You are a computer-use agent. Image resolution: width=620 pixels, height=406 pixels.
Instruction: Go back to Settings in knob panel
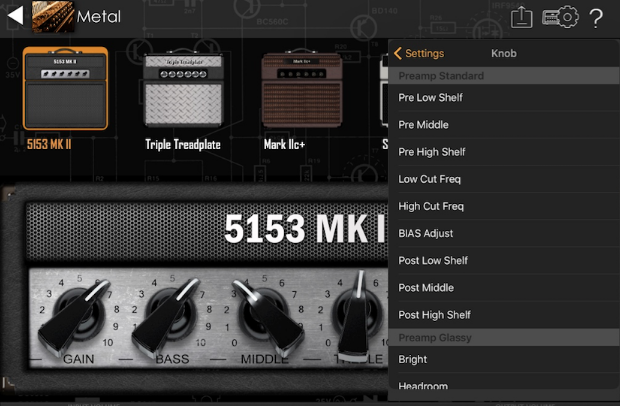420,53
